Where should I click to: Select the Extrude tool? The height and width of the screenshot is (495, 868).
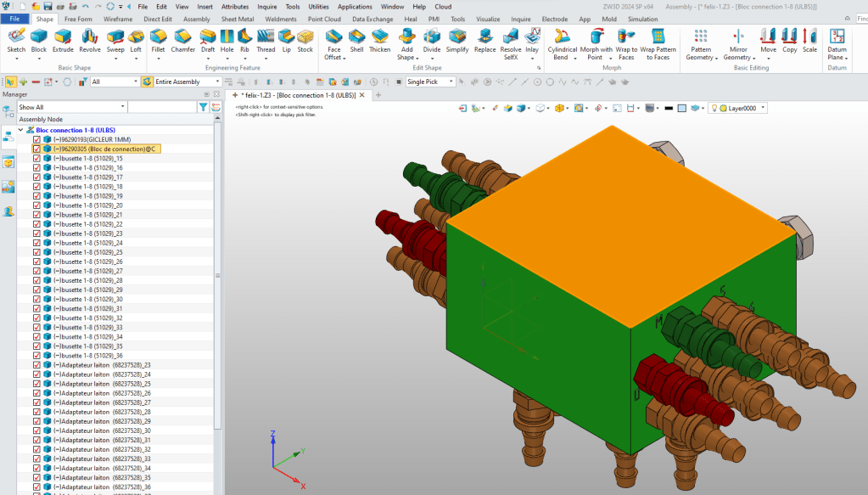click(63, 40)
